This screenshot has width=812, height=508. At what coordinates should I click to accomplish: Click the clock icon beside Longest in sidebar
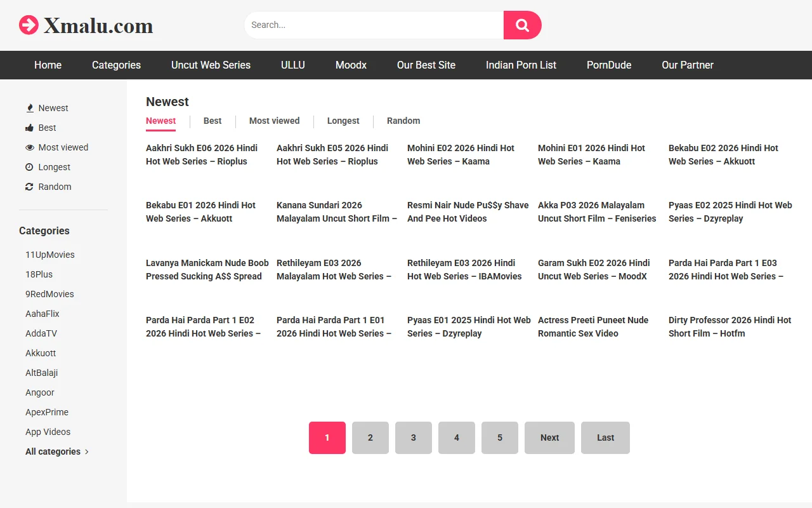29,167
